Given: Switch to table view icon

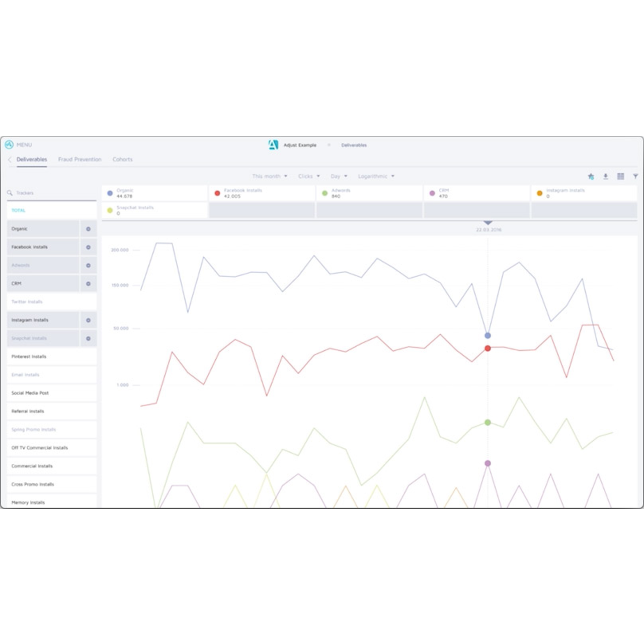Looking at the screenshot, I should pos(621,177).
